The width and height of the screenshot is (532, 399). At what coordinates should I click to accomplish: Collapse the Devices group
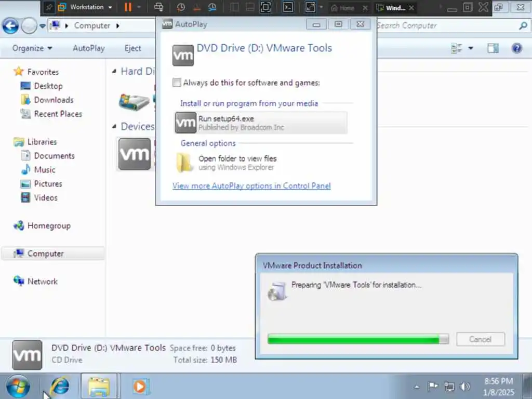[x=114, y=127]
